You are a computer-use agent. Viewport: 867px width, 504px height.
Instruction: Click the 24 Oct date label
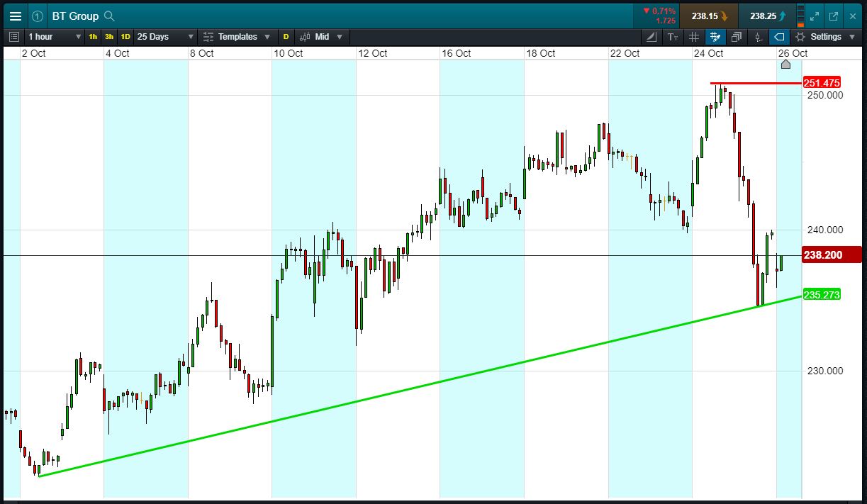pyautogui.click(x=709, y=53)
